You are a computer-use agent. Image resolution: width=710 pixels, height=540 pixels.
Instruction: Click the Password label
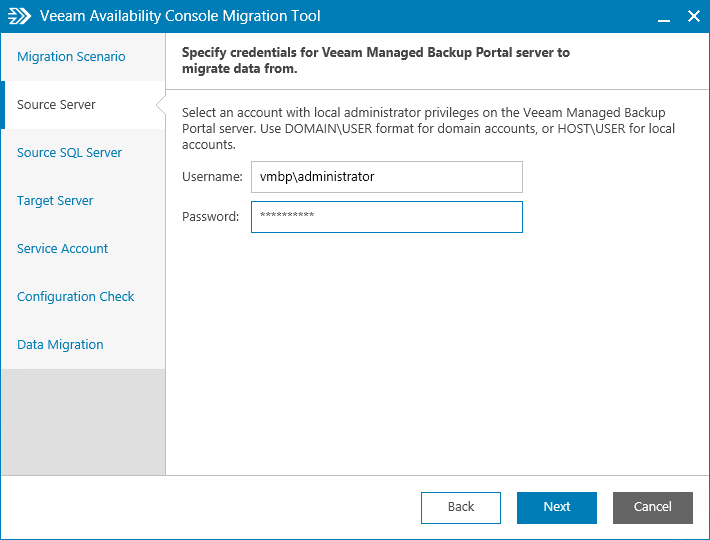point(210,217)
